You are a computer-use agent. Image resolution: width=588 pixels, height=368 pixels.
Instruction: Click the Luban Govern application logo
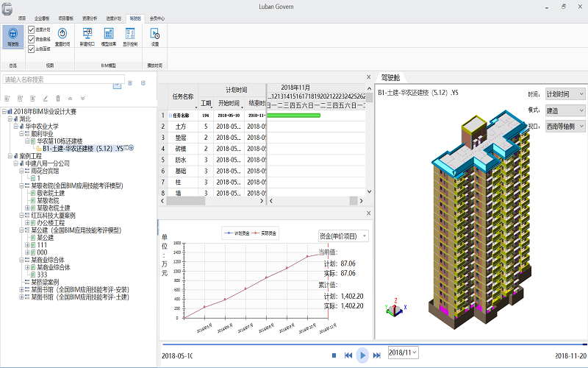[7, 9]
